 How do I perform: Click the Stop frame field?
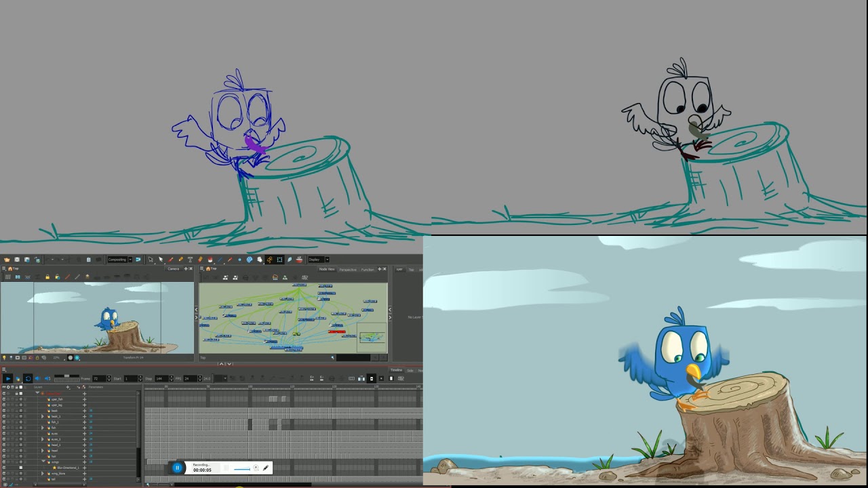[x=162, y=379]
